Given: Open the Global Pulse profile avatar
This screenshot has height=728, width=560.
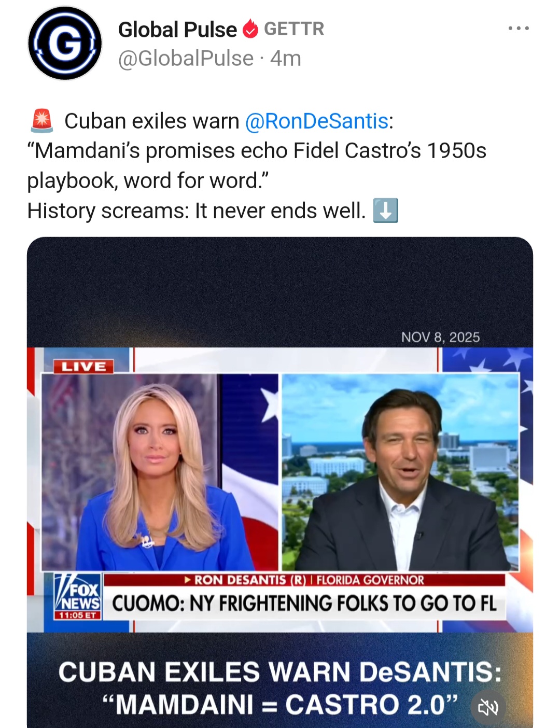Looking at the screenshot, I should point(65,44).
